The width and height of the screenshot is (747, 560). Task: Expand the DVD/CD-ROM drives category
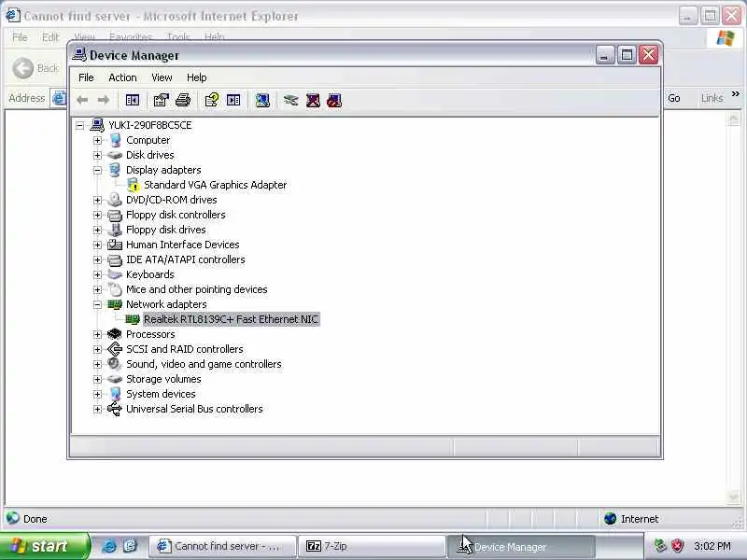98,200
